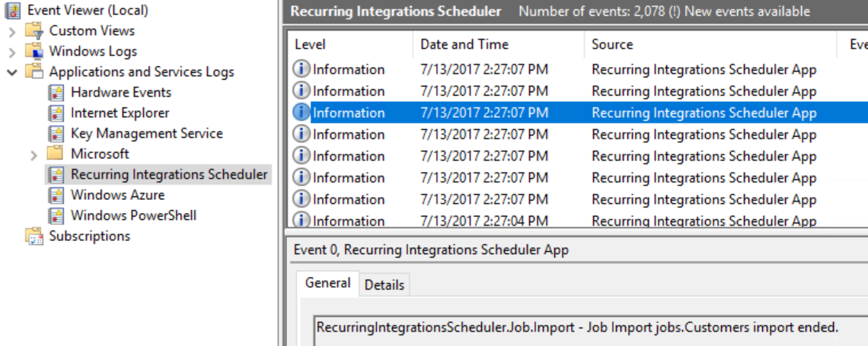Click the Windows Logs folder icon

click(x=34, y=52)
